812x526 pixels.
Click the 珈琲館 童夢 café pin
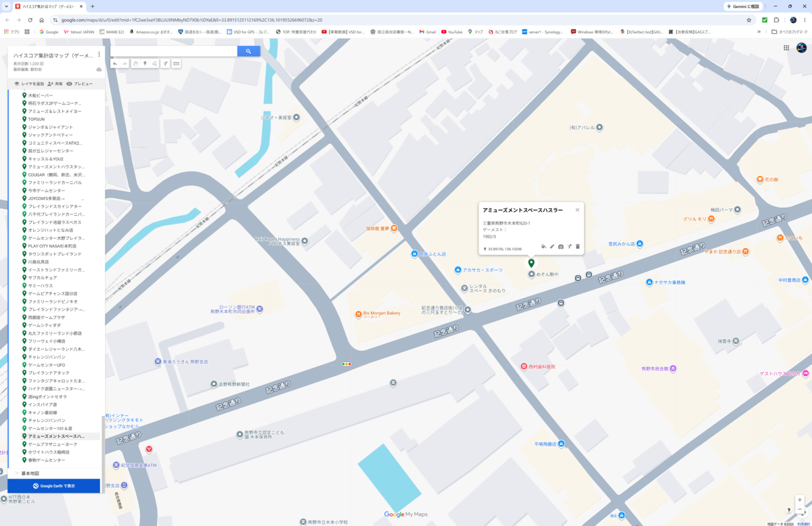point(394,229)
